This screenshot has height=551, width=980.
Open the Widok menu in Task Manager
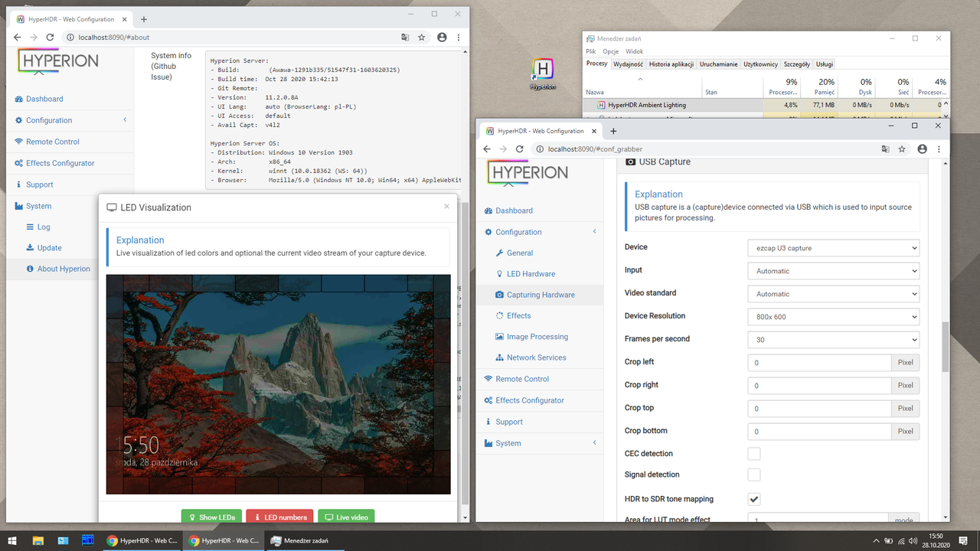[x=634, y=51]
